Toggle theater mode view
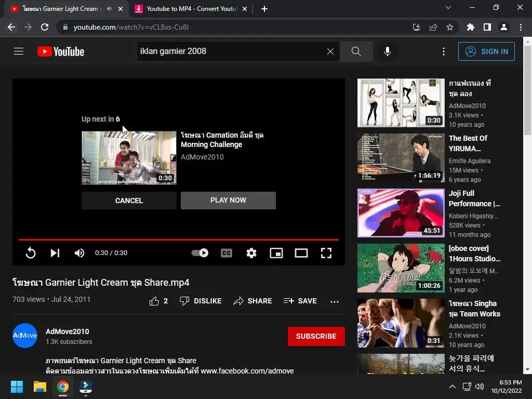The width and height of the screenshot is (532, 399). click(x=301, y=253)
